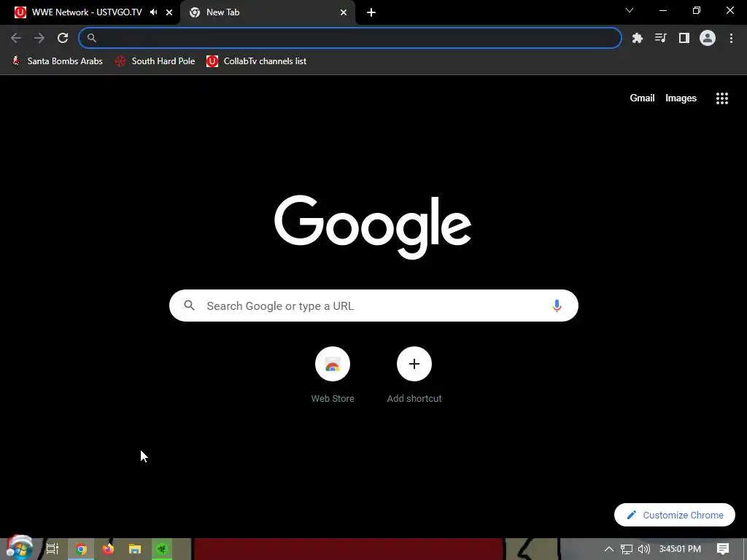Open the Images link

[x=681, y=98]
